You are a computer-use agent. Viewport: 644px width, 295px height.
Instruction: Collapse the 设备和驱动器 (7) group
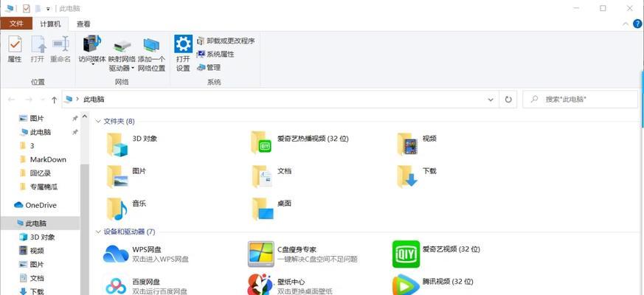coord(98,232)
